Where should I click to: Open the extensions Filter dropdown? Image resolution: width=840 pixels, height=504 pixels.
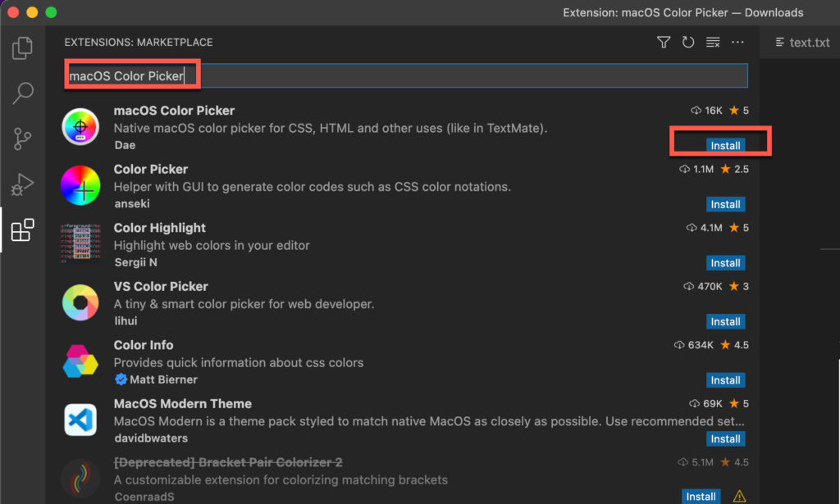(664, 42)
